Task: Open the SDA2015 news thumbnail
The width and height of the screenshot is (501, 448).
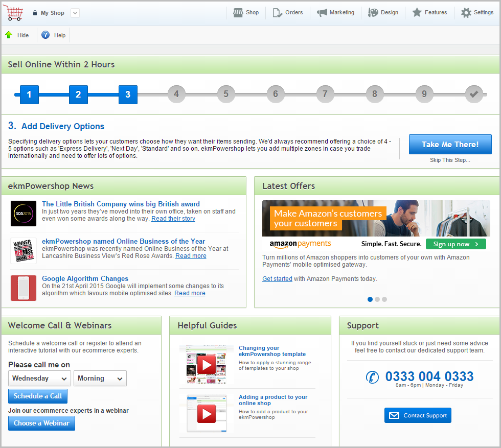Action: [x=24, y=214]
